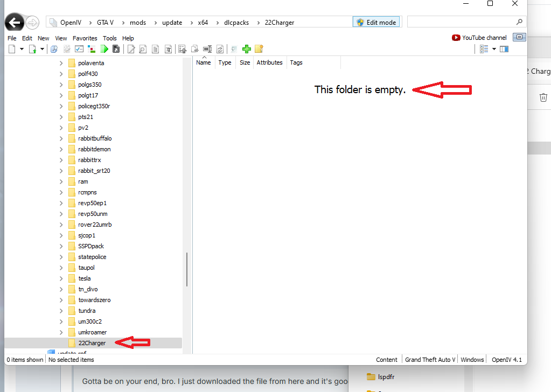Click the Replace refresh-document icon
This screenshot has height=392, width=551.
[220, 49]
